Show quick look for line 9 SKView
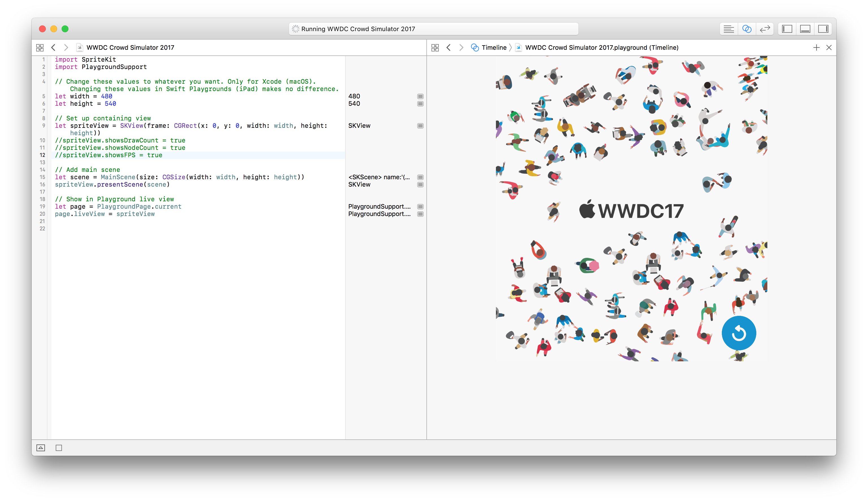 pyautogui.click(x=420, y=126)
